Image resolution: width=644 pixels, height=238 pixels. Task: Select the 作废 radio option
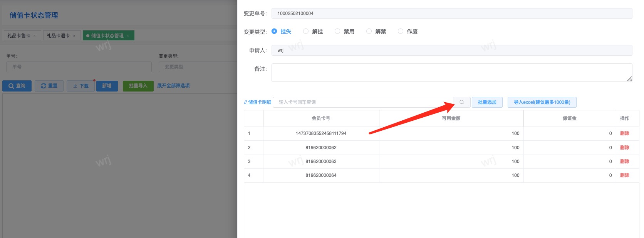coord(401,32)
